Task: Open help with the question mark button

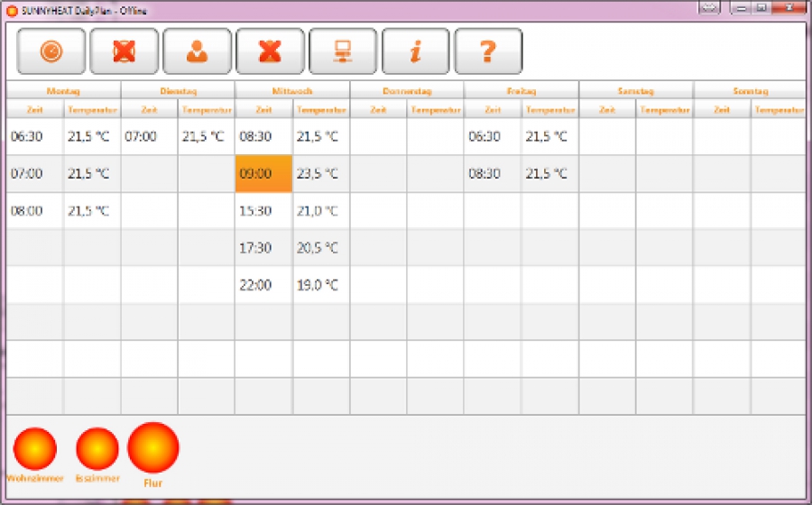Action: point(488,51)
